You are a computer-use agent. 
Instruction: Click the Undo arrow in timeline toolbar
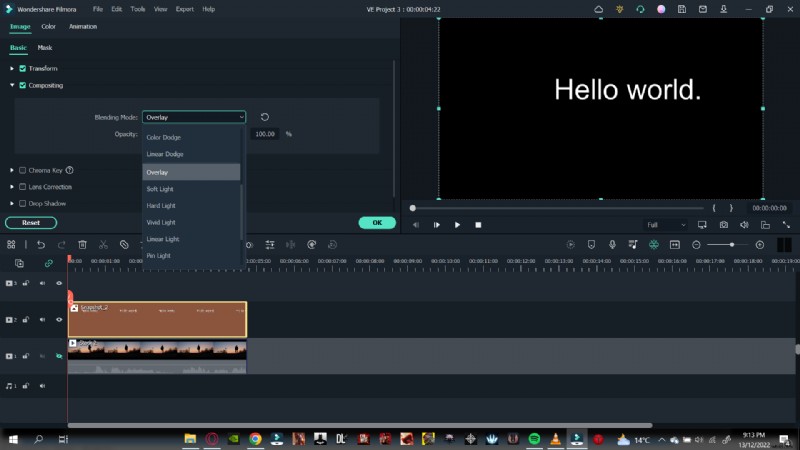click(x=41, y=244)
